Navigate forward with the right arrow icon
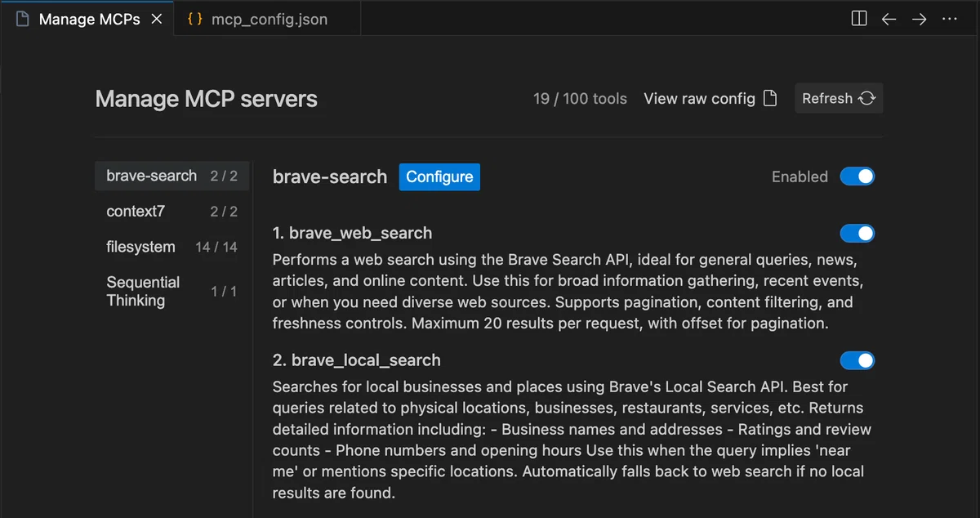This screenshot has height=518, width=980. click(x=920, y=19)
